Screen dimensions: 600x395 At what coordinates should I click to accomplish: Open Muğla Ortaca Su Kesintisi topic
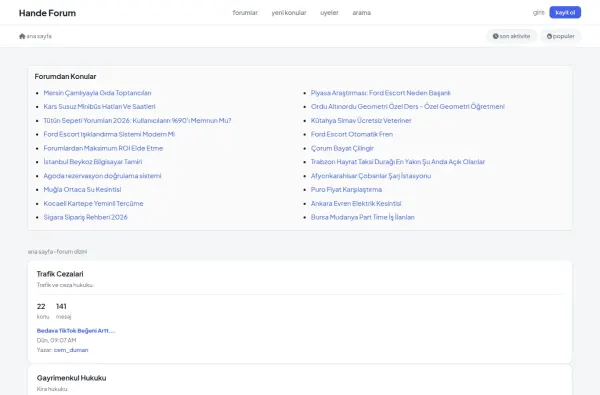point(82,189)
